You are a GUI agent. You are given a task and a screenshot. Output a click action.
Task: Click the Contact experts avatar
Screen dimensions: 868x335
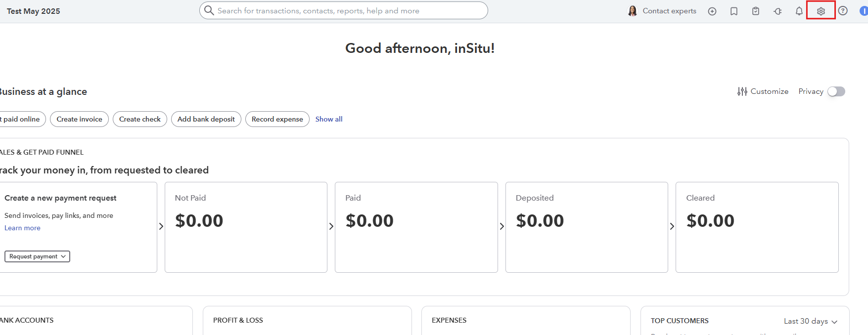tap(633, 11)
